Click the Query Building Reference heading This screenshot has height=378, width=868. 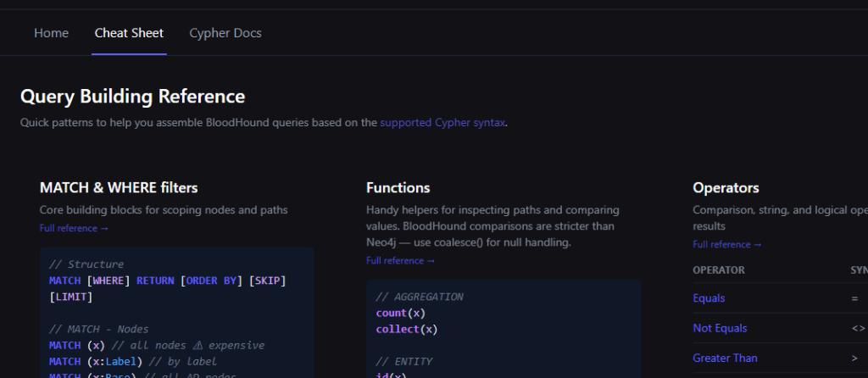(x=132, y=97)
